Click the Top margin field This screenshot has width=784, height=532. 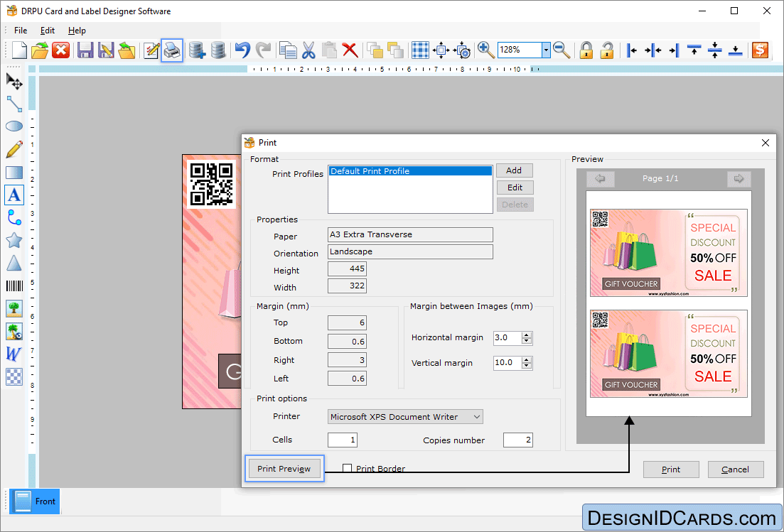pos(347,322)
